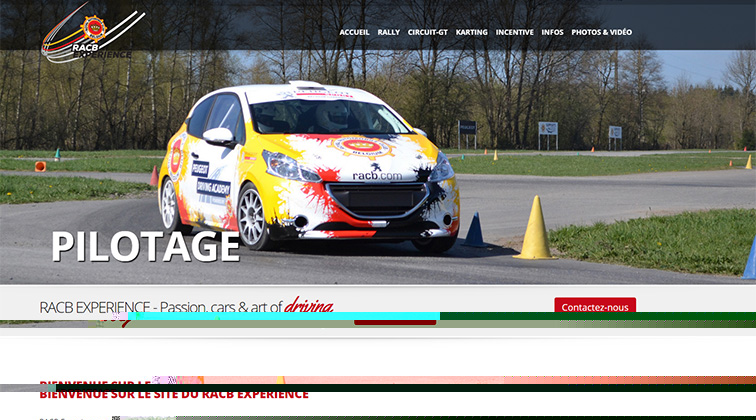Open the RALLY menu item
This screenshot has width=756, height=420.
pyautogui.click(x=389, y=32)
